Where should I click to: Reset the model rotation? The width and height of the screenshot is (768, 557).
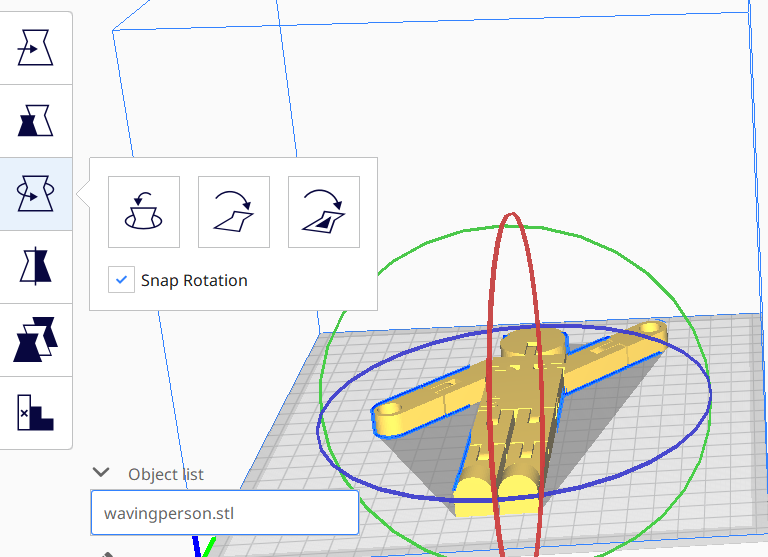[144, 212]
